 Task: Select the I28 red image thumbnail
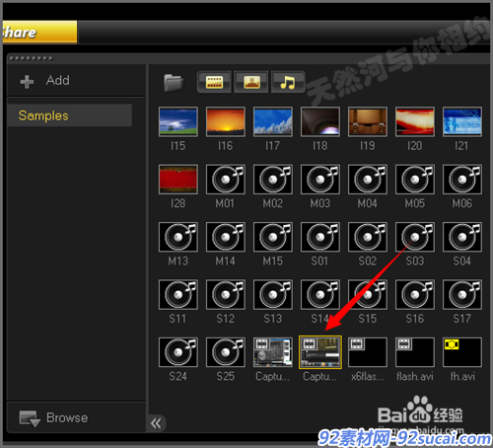tap(178, 180)
